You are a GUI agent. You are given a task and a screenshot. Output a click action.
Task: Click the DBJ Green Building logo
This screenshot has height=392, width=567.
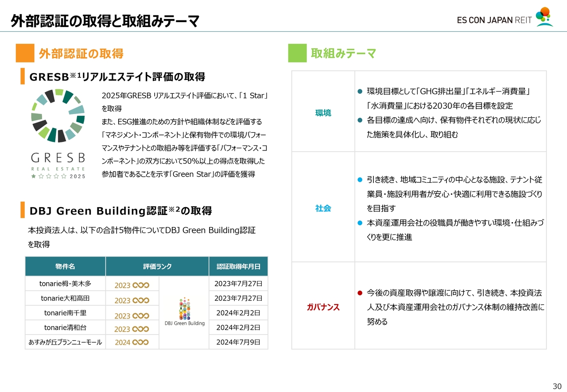(184, 311)
